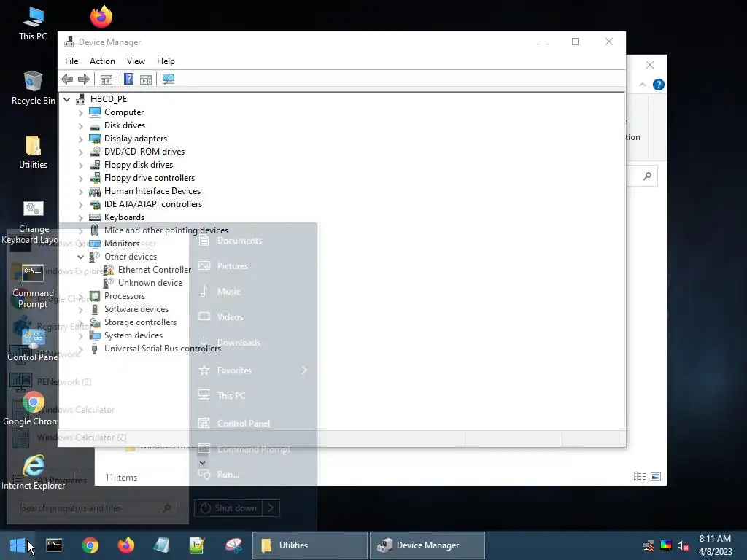Expand the Display adapters node

pyautogui.click(x=80, y=139)
